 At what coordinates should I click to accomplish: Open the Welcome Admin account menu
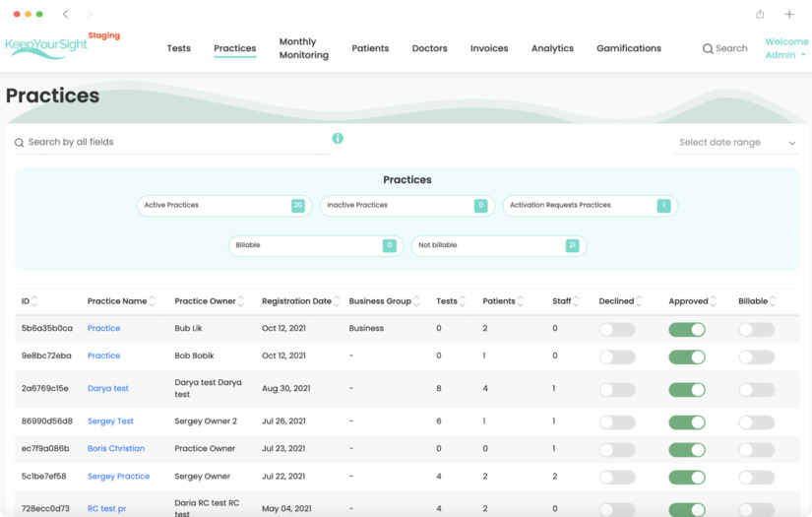coord(786,48)
